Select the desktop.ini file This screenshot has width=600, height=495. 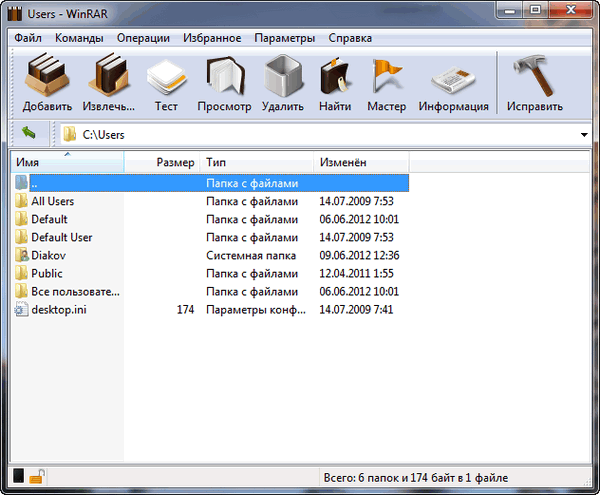click(x=59, y=310)
